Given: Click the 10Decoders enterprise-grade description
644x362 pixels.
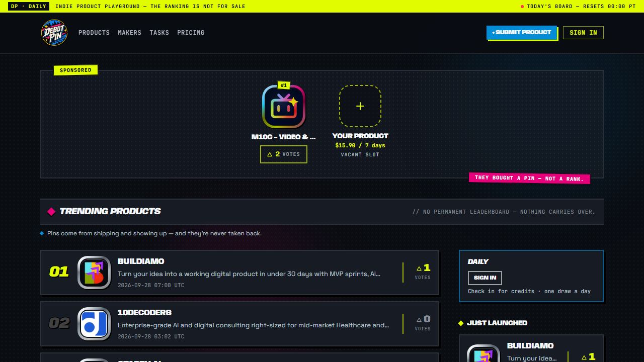Looking at the screenshot, I should click(253, 325).
